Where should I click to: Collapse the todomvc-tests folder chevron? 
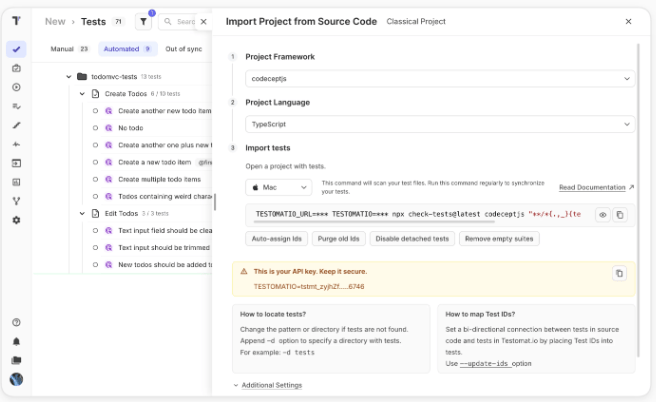tap(69, 77)
